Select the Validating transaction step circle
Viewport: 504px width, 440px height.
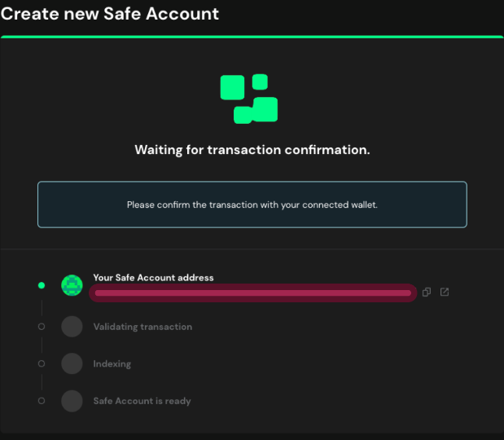pos(72,327)
